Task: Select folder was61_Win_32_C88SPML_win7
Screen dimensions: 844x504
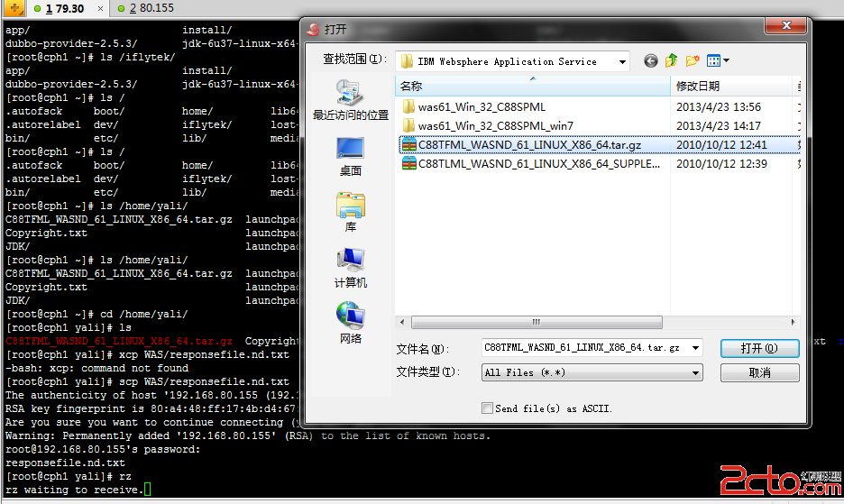Action: click(x=496, y=125)
